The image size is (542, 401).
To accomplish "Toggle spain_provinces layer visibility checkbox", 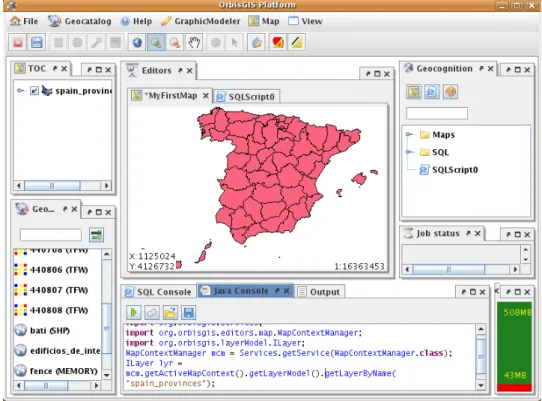I will [x=34, y=91].
